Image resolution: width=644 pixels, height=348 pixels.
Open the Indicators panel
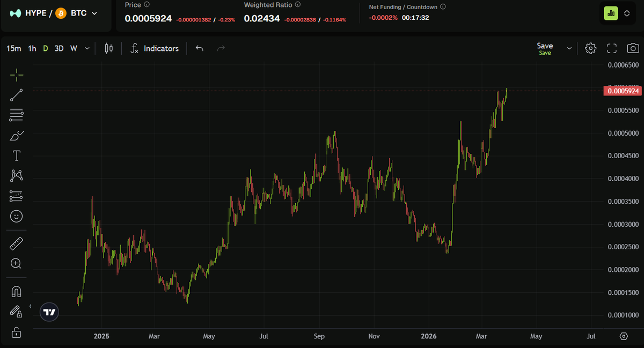click(155, 48)
